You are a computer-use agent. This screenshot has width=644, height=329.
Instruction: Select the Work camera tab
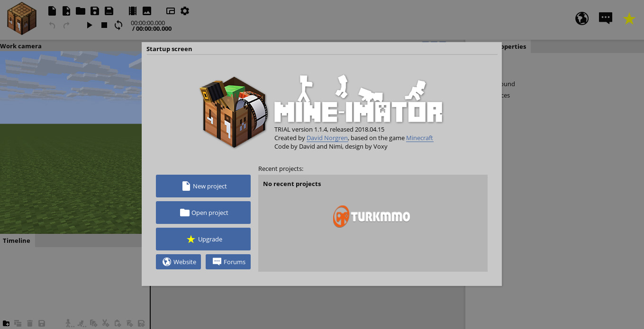[21, 46]
